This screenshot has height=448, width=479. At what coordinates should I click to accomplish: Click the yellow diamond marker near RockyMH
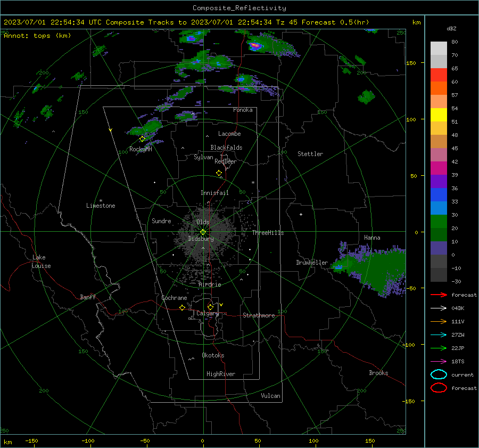142,139
